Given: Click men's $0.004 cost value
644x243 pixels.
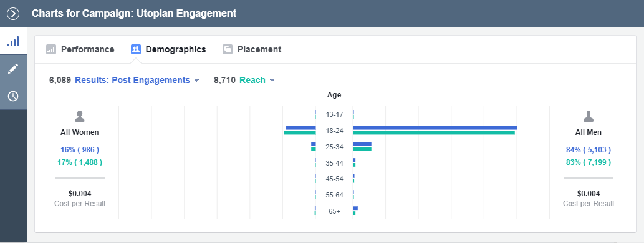Looking at the screenshot, I should click(589, 194).
